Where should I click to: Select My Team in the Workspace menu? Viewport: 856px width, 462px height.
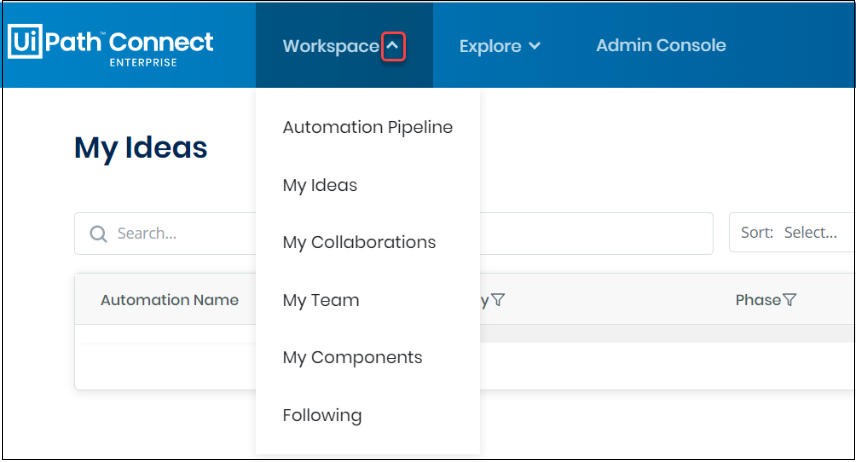click(320, 300)
